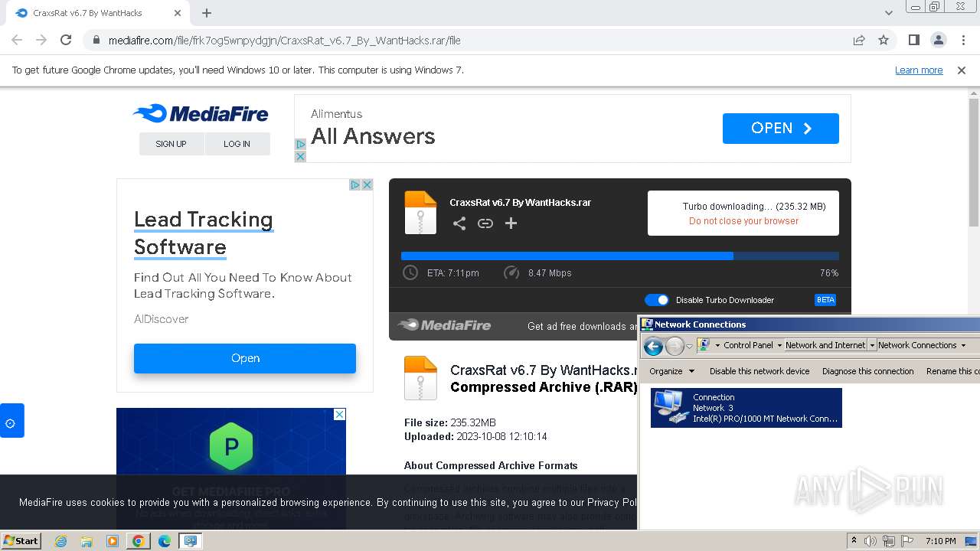This screenshot has width=980, height=551.
Task: Open recent pages dropdown in Network Connections
Action: [x=689, y=347]
